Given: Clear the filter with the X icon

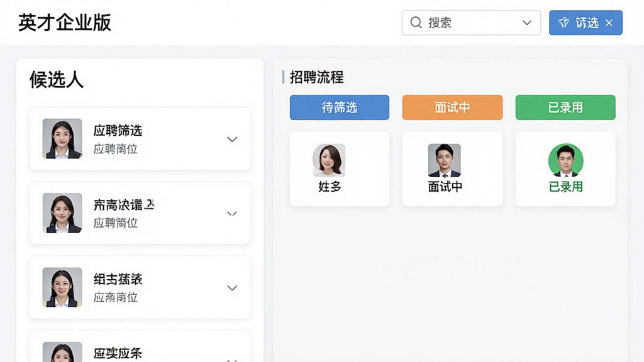Looking at the screenshot, I should (609, 23).
